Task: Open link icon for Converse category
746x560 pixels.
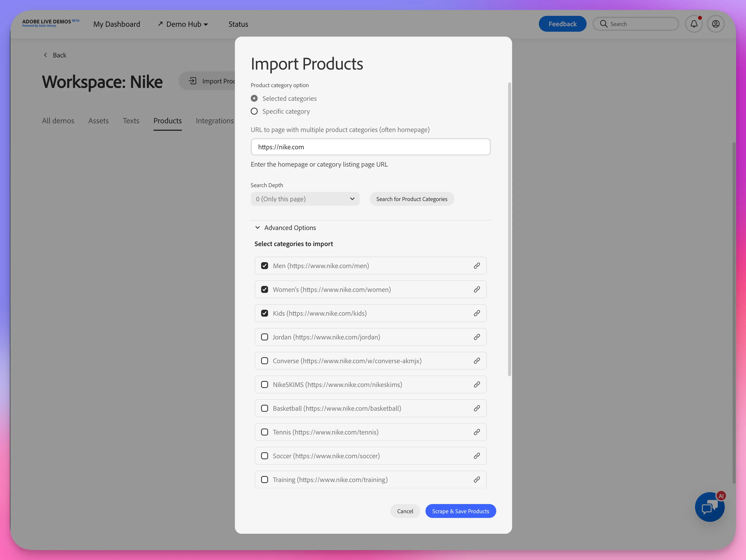Action: tap(476, 361)
